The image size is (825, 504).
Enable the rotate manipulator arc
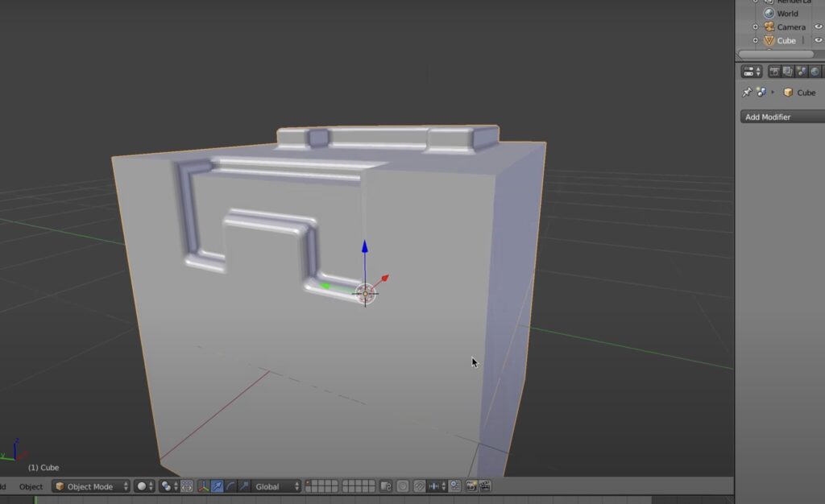click(x=230, y=486)
